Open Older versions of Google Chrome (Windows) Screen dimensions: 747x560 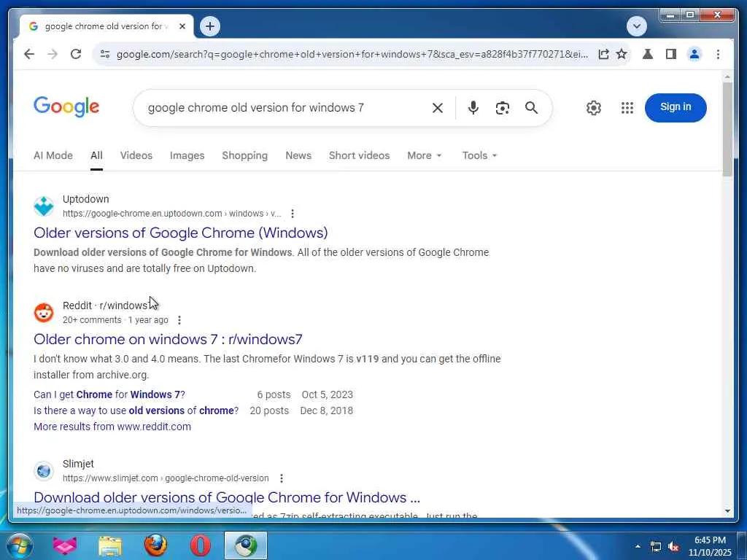[181, 233]
